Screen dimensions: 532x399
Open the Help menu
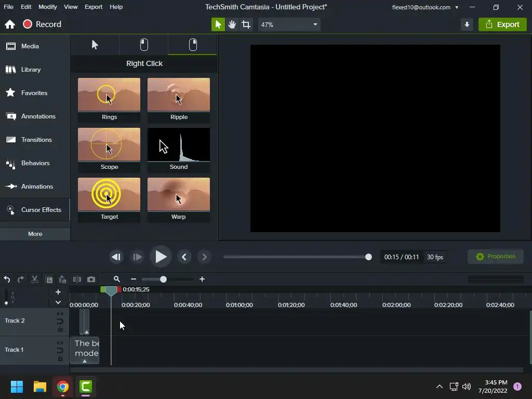116,7
